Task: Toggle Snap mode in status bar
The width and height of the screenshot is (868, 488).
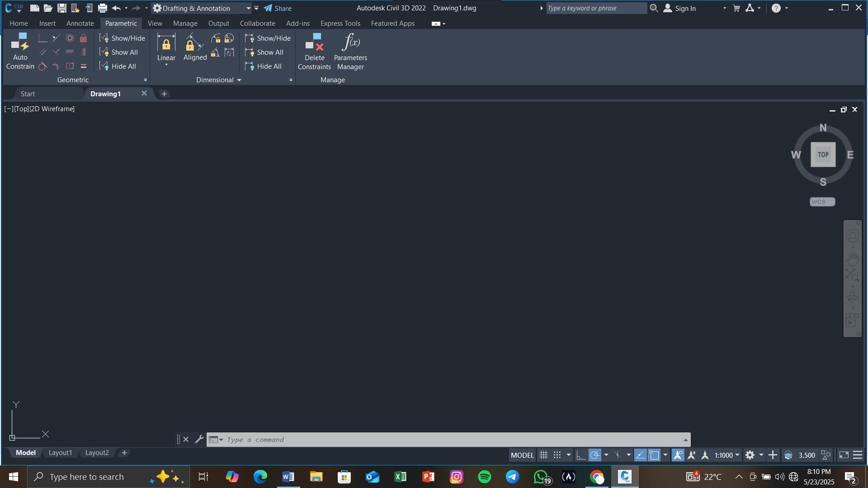Action: tap(557, 455)
